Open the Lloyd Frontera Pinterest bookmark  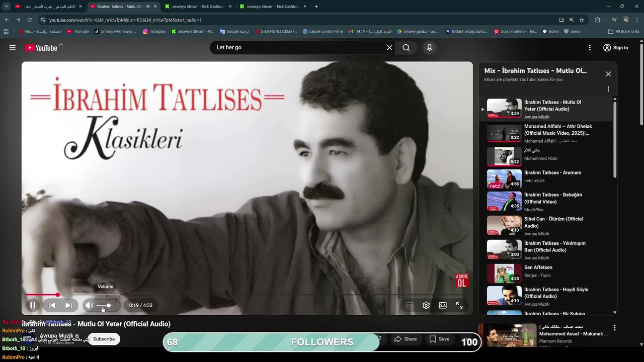click(515, 31)
